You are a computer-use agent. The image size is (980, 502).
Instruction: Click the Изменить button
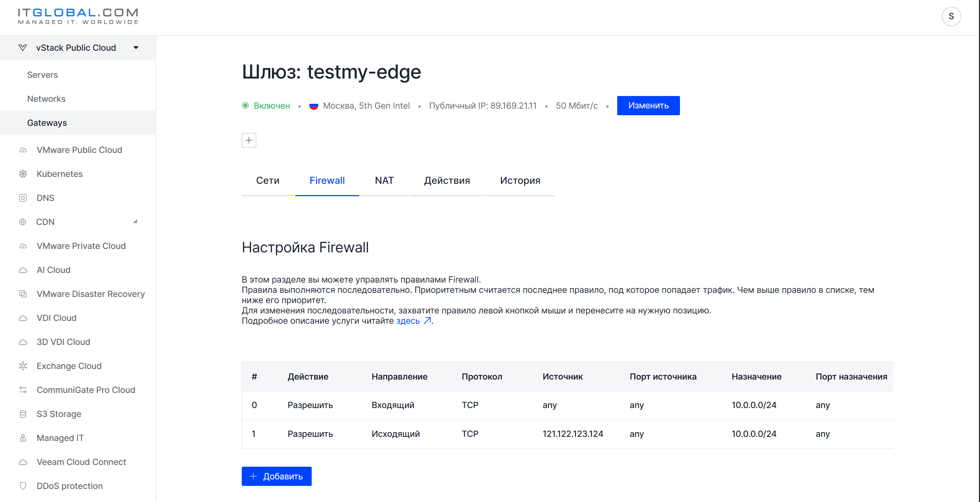648,106
